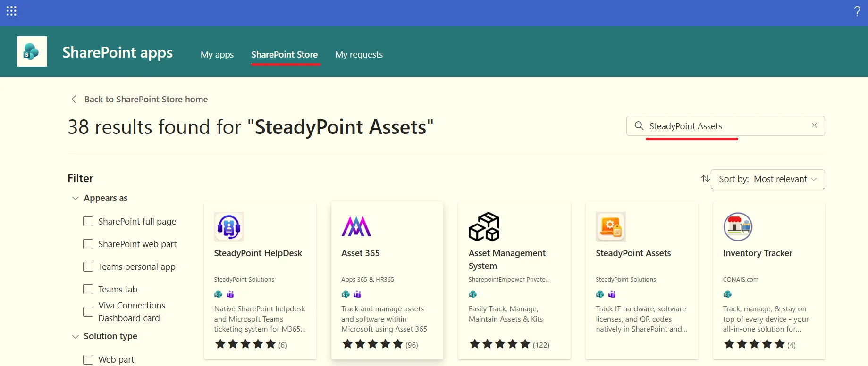Image resolution: width=868 pixels, height=366 pixels.
Task: Tick the Teams tab filter checkbox
Action: click(88, 290)
